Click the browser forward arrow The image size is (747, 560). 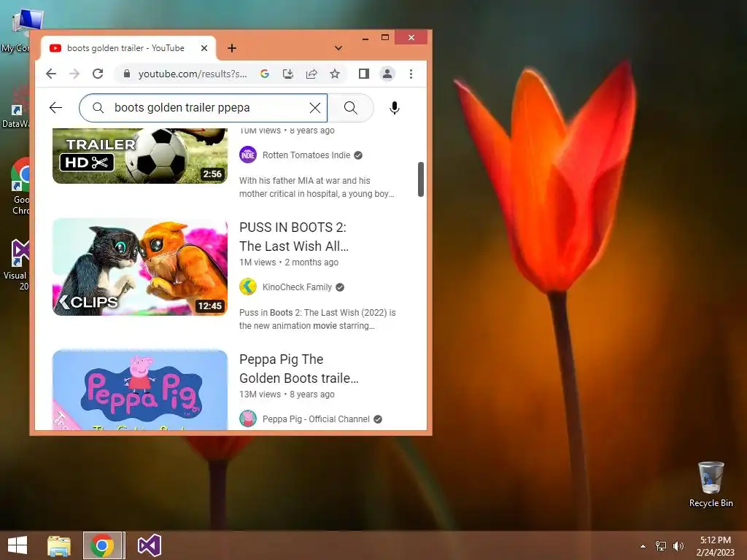tap(74, 74)
